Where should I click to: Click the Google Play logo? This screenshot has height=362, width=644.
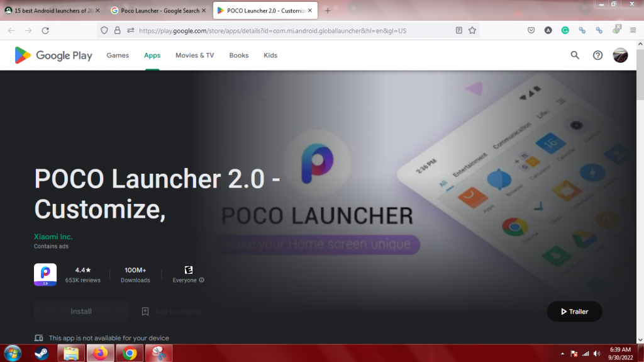(x=53, y=55)
